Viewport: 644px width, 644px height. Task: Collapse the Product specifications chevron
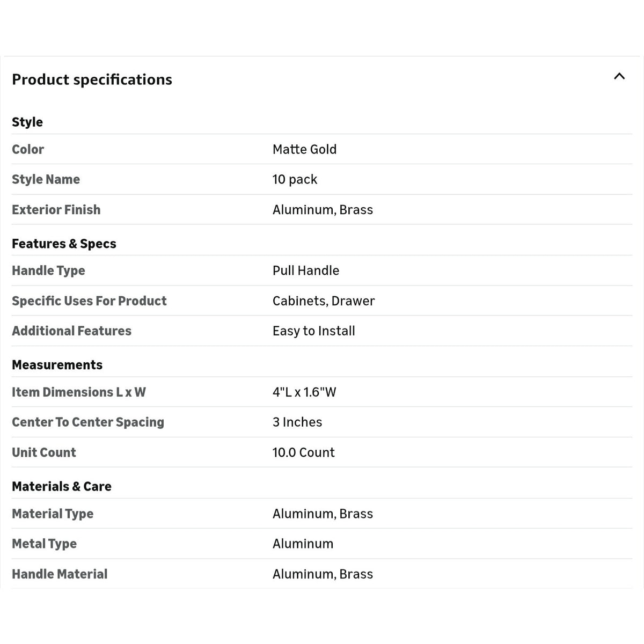tap(619, 76)
